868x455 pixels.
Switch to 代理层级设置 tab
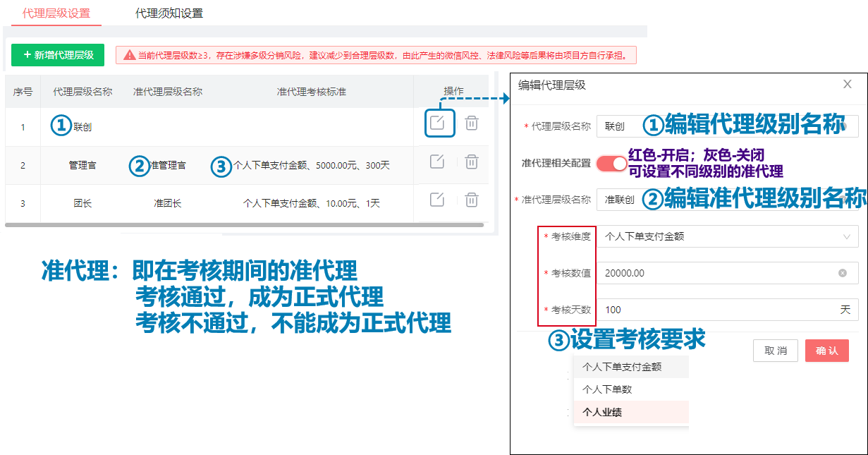(56, 13)
